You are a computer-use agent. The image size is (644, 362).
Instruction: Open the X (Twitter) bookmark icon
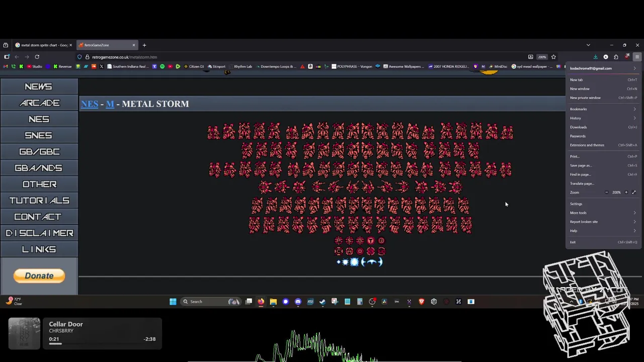tap(101, 66)
